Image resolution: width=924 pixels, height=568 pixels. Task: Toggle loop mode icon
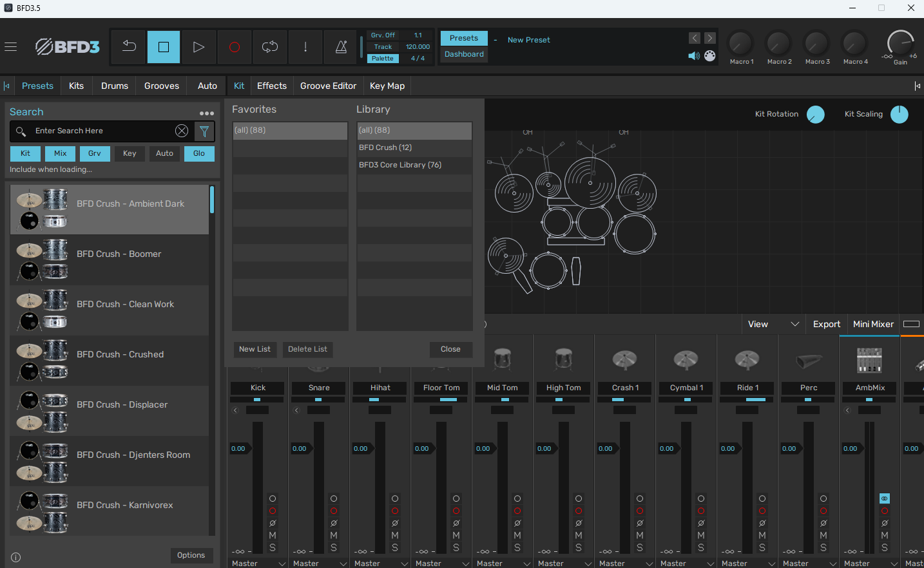point(269,46)
